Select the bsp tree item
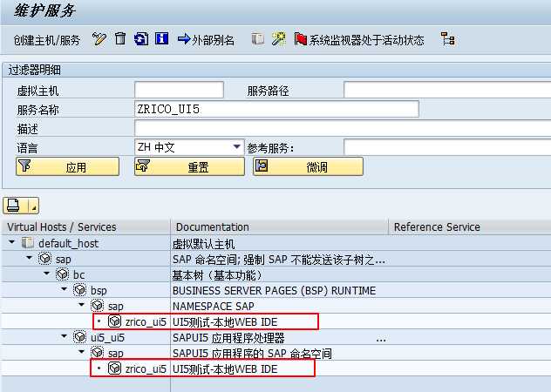 point(99,290)
